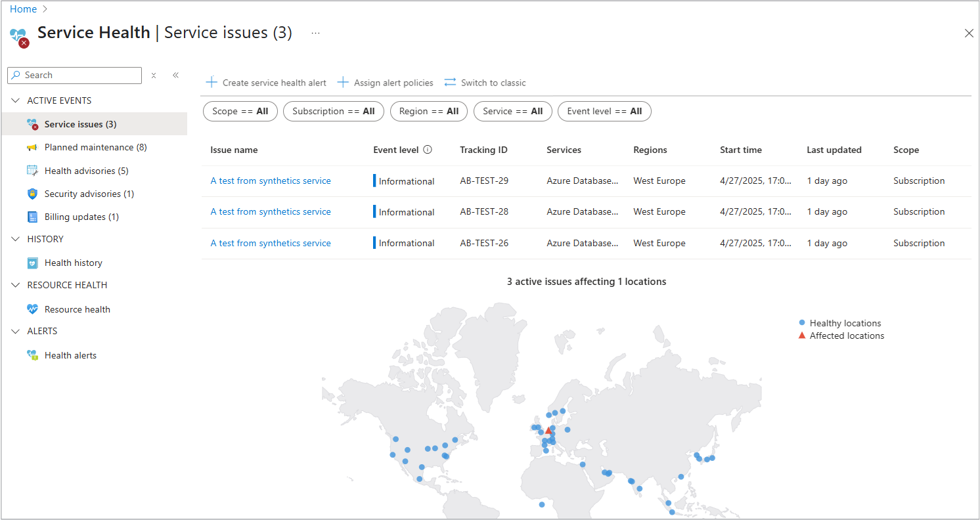
Task: Collapse the HISTORY section
Action: click(x=16, y=239)
